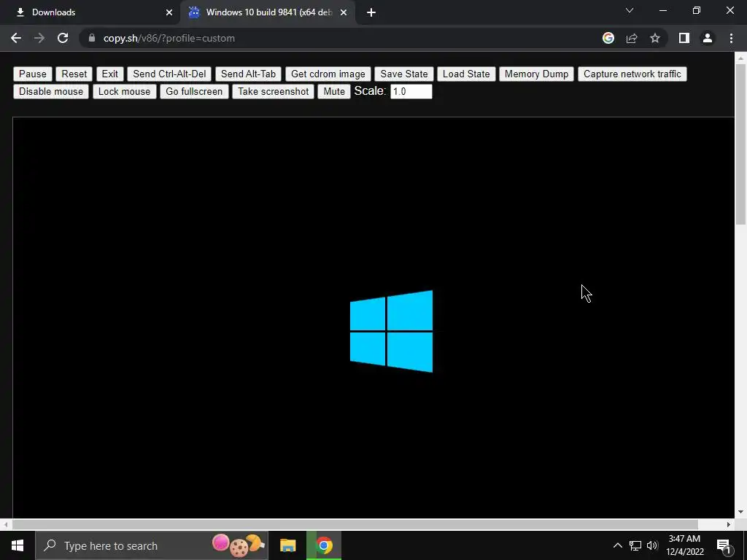
Task: Lock mouse to the emulator
Action: click(x=124, y=91)
